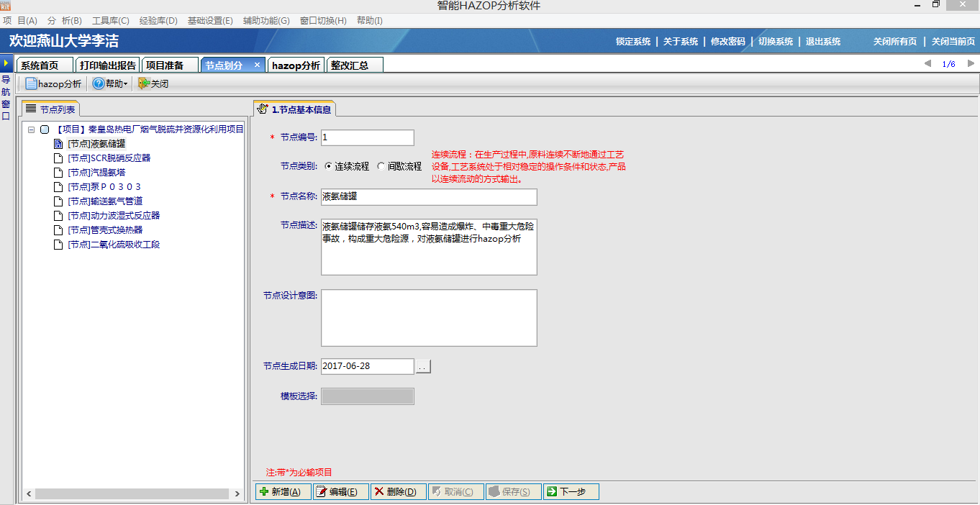Switch to the hazop分析 tab
The image size is (980, 505).
(x=296, y=65)
